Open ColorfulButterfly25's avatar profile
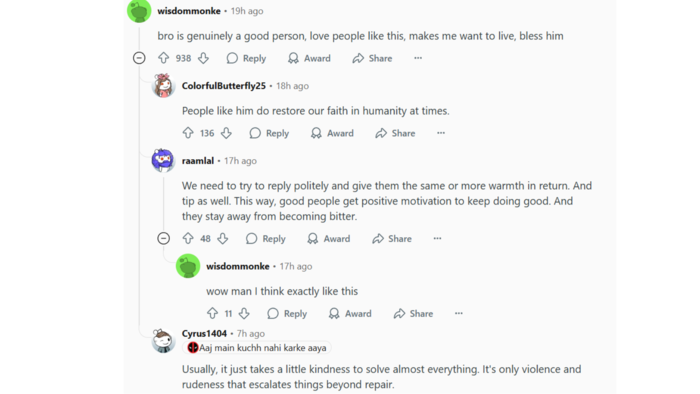The width and height of the screenshot is (700, 394). [x=163, y=86]
